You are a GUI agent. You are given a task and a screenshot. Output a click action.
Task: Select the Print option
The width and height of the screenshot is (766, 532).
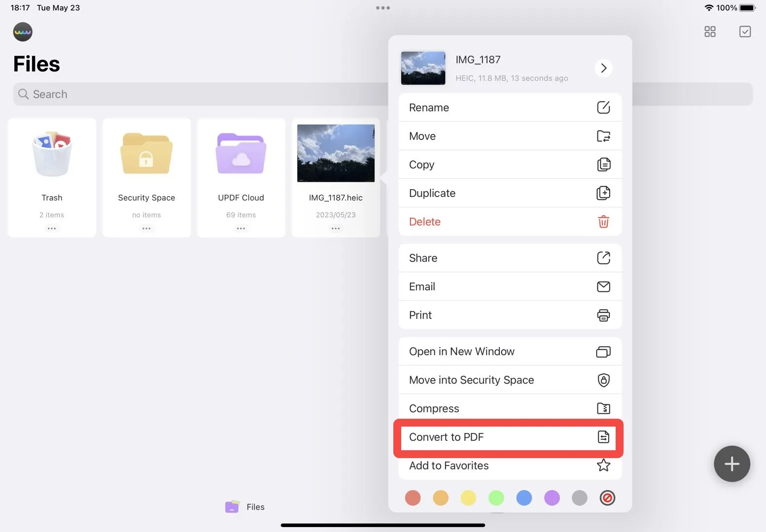510,315
